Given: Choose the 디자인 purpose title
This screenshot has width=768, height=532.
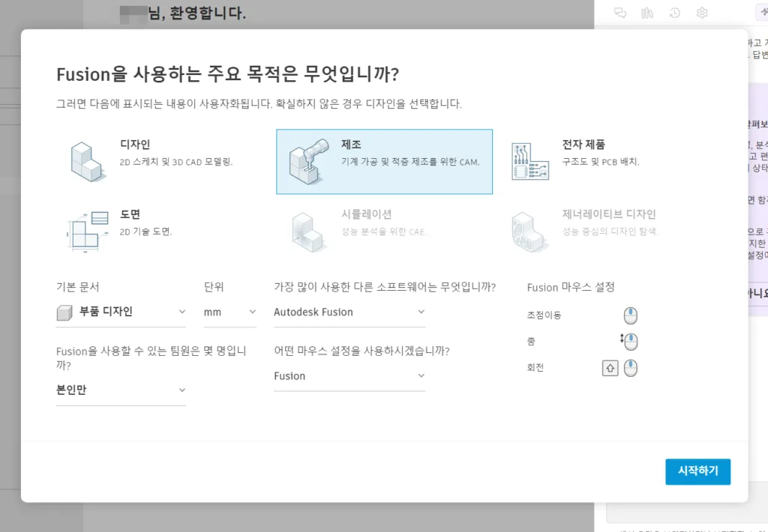Looking at the screenshot, I should [135, 145].
